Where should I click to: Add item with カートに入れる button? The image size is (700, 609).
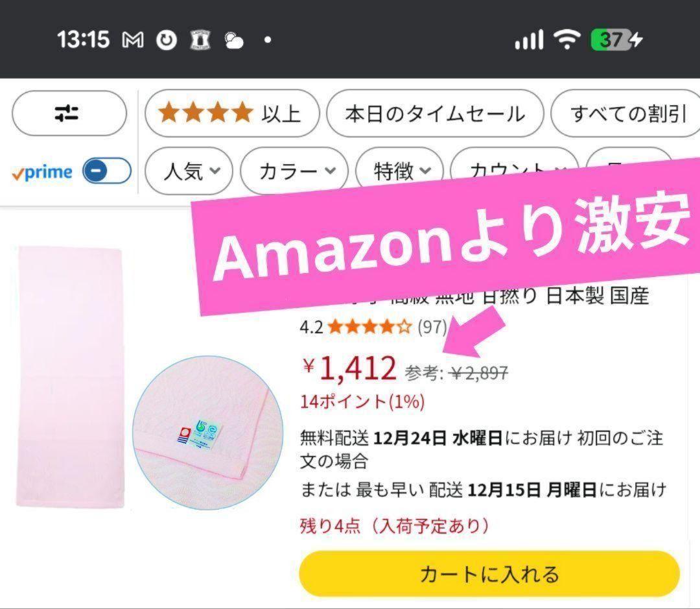pyautogui.click(x=489, y=574)
